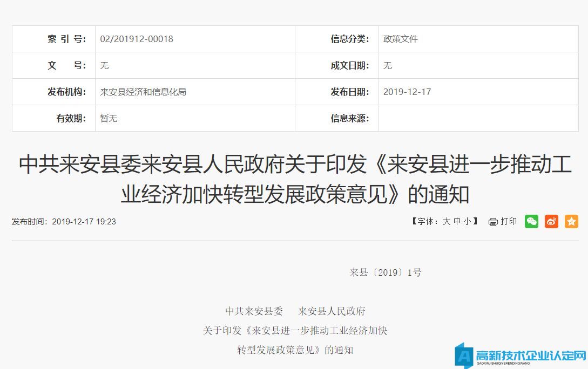Screen dimensions: 588x369
Task: Click publisher 来安县经济和信息化局
Action: [x=143, y=92]
